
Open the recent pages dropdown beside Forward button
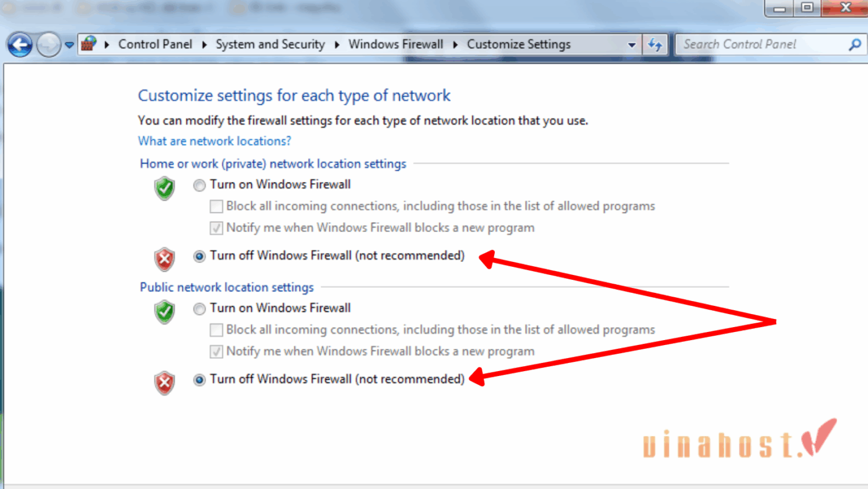69,45
